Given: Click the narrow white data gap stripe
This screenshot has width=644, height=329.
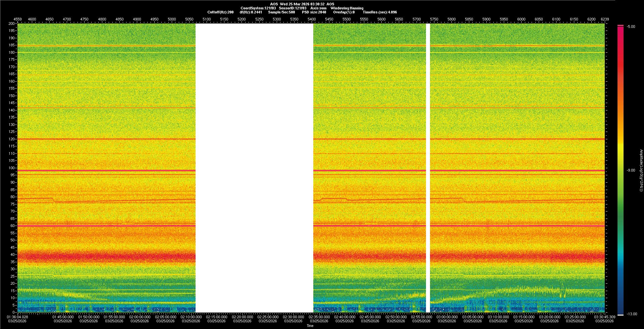Looking at the screenshot, I should pyautogui.click(x=428, y=168).
